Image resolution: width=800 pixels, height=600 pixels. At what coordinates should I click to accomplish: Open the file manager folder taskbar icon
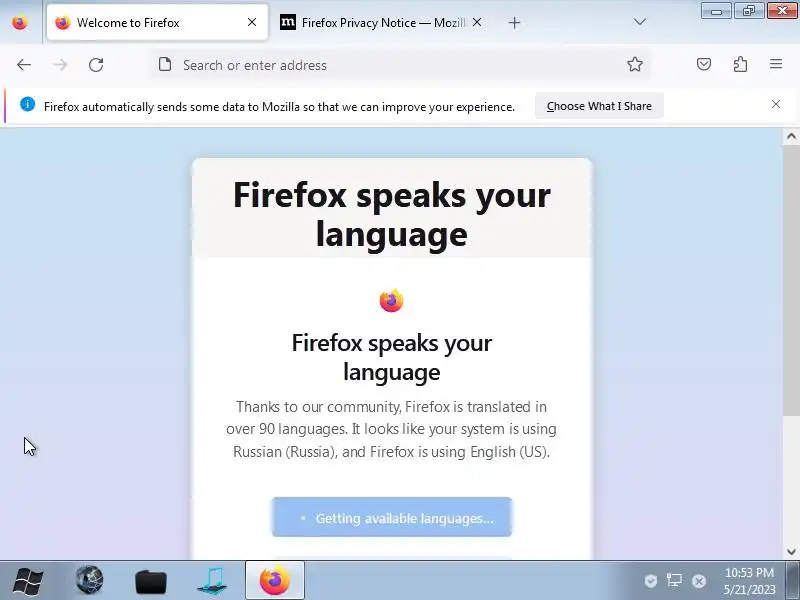151,581
